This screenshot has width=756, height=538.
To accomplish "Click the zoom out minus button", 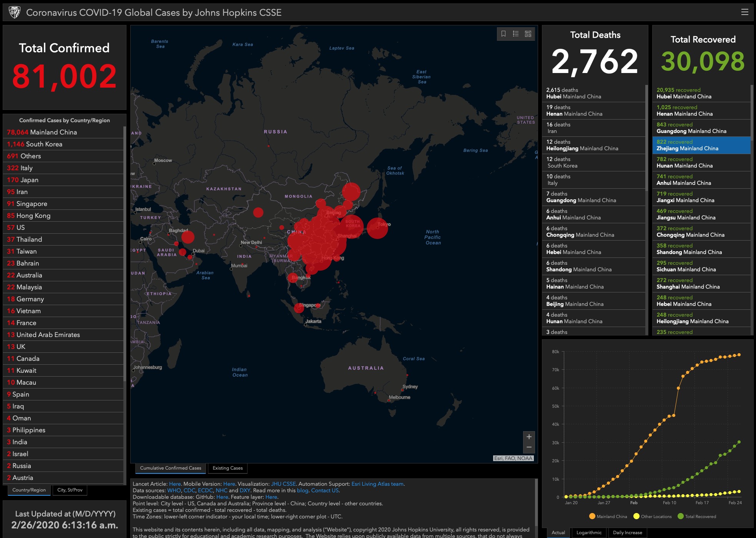I will point(529,447).
